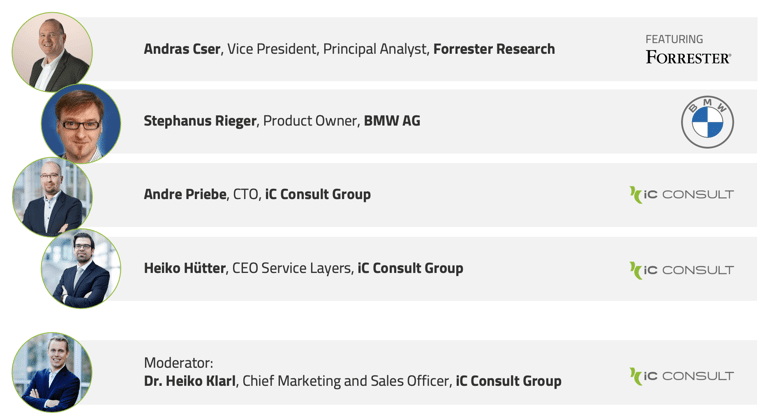Click iC Consult logo in the moderator row
Viewport: 767px width, 417px height.
681,376
